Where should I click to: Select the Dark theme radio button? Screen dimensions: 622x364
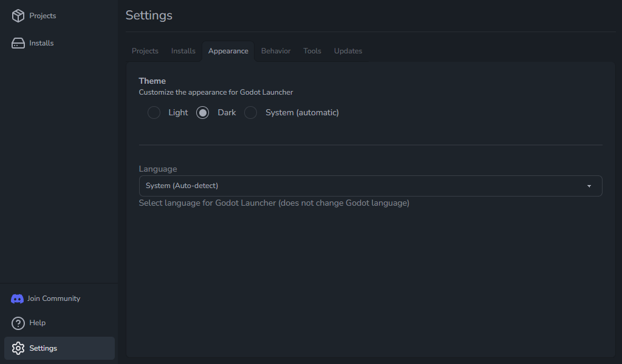202,112
